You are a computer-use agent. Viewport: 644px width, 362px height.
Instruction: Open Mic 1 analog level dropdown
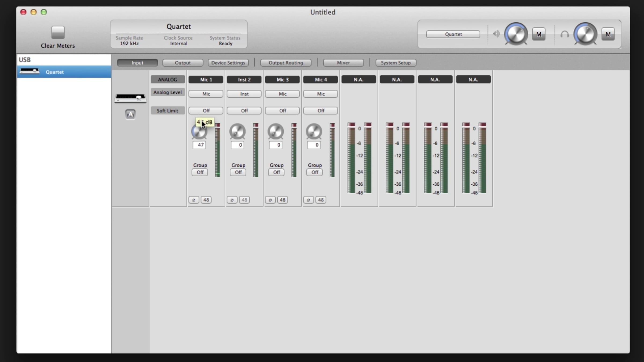[206, 94]
